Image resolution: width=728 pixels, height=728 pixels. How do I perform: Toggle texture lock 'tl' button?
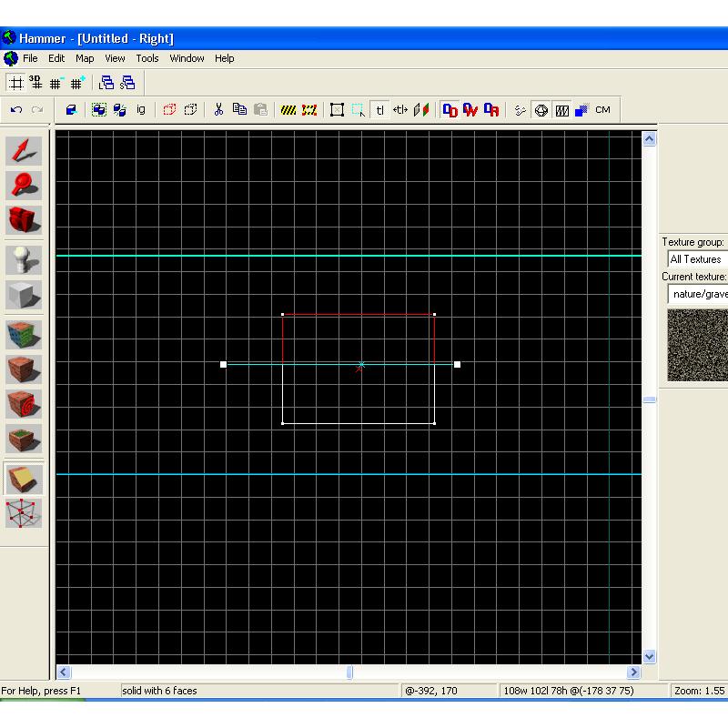point(379,110)
